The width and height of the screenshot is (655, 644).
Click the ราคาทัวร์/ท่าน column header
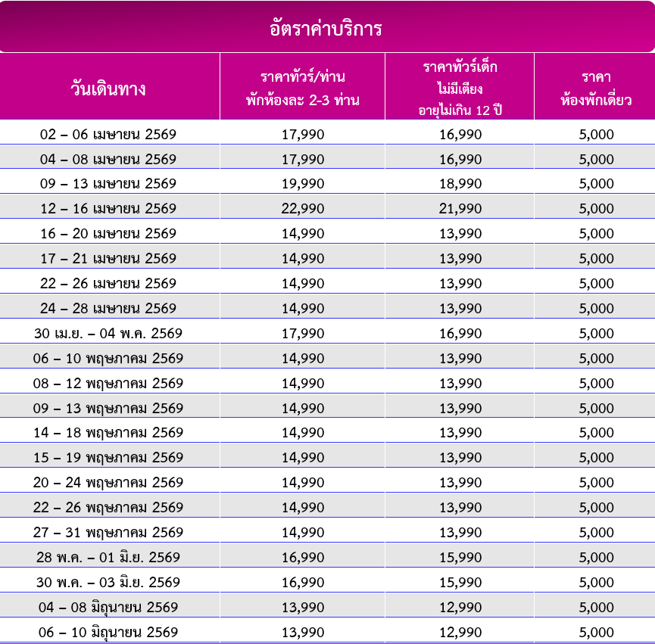pyautogui.click(x=302, y=88)
